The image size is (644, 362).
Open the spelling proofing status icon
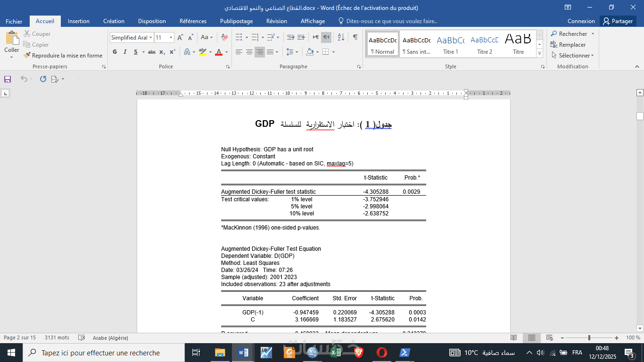(x=82, y=337)
